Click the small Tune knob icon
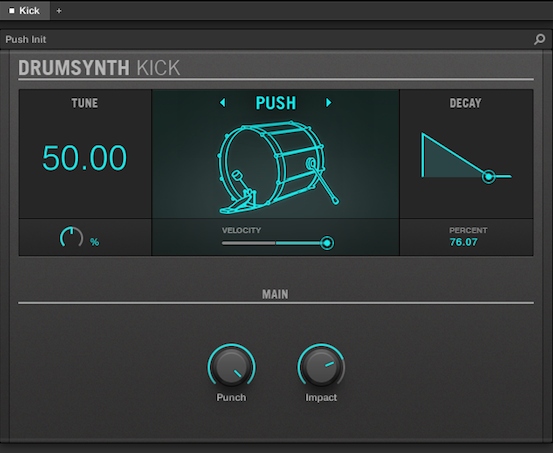 coord(71,237)
